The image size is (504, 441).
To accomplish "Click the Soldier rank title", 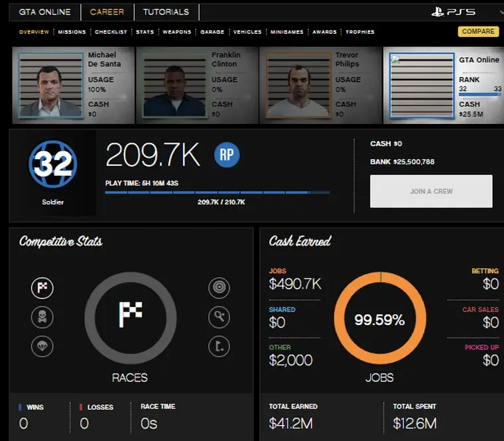I will (52, 202).
